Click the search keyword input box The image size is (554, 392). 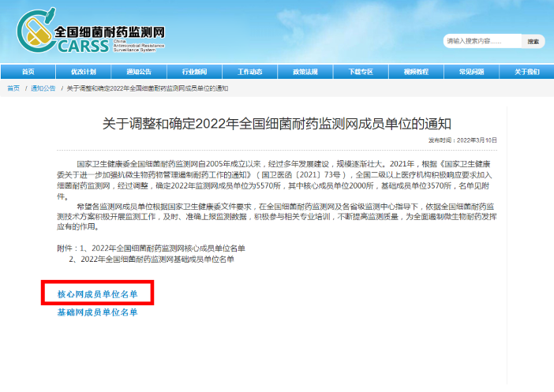(x=481, y=41)
